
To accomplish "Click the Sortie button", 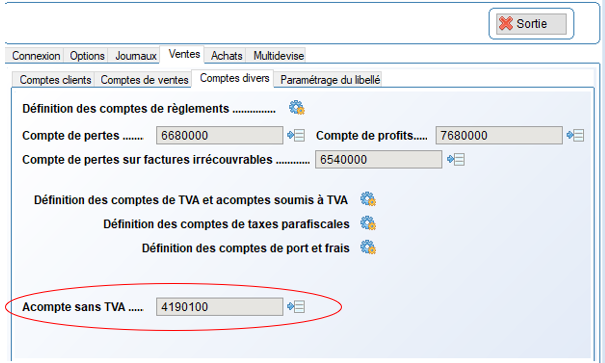I will click(x=531, y=24).
